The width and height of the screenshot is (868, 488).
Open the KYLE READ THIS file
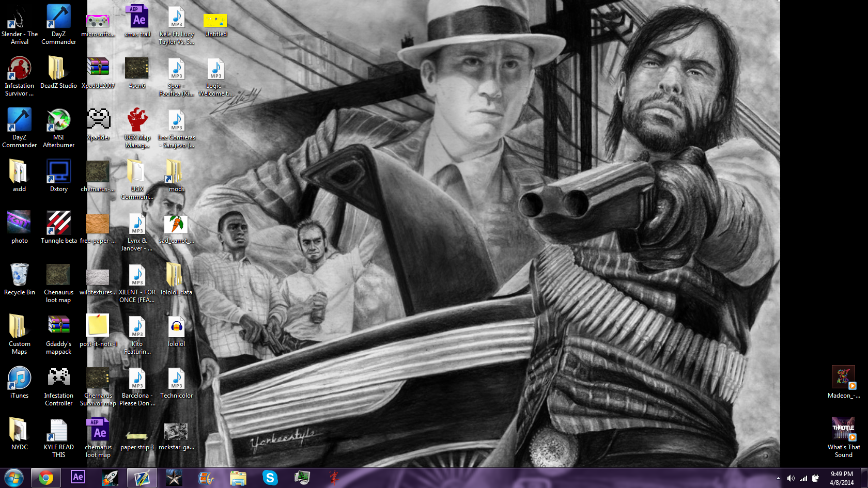click(x=59, y=437)
